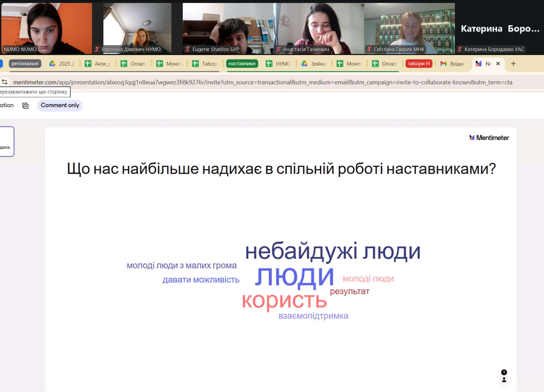Close the active Mentimeter tab

coord(498,64)
